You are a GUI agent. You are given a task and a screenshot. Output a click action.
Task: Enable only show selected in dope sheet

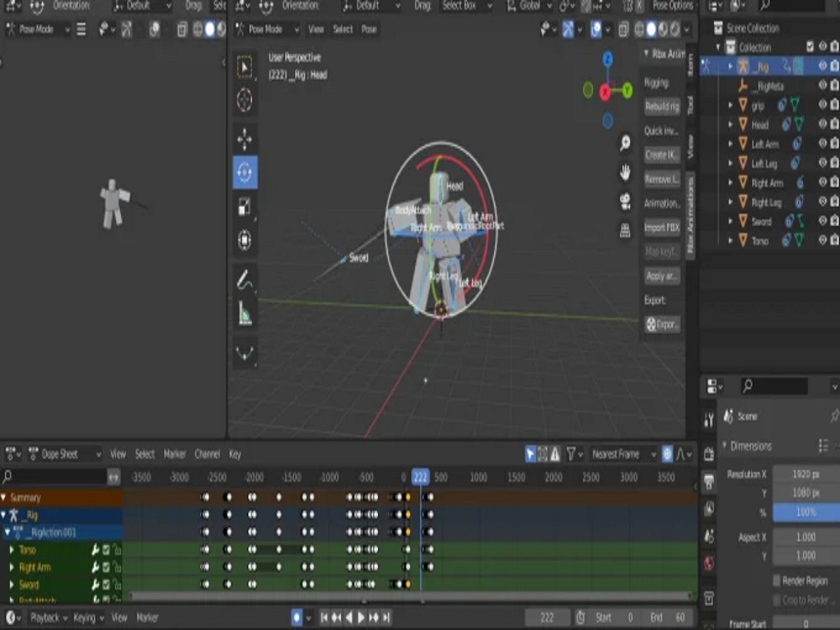(x=530, y=454)
